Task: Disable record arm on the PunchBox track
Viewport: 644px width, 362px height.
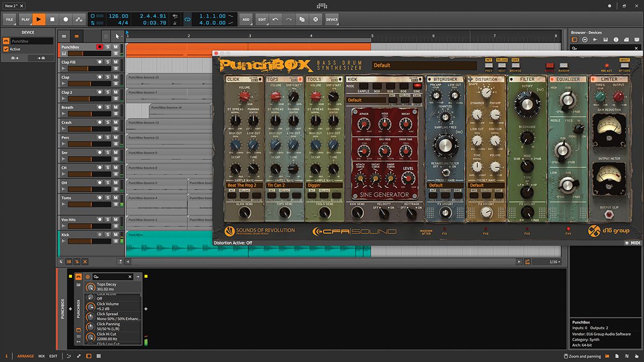Action: [99, 47]
